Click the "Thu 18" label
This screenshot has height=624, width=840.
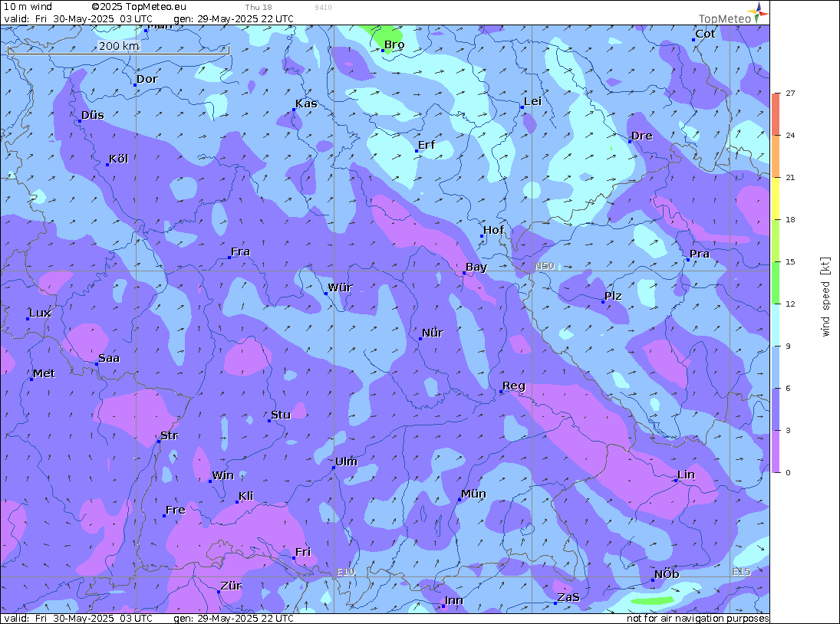click(259, 8)
